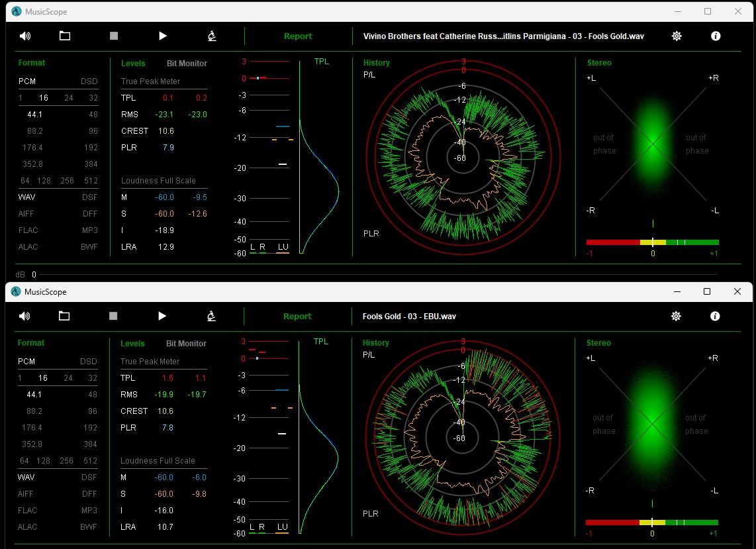Click Report in the top window
Screen dimensions: 756x549
tap(298, 36)
